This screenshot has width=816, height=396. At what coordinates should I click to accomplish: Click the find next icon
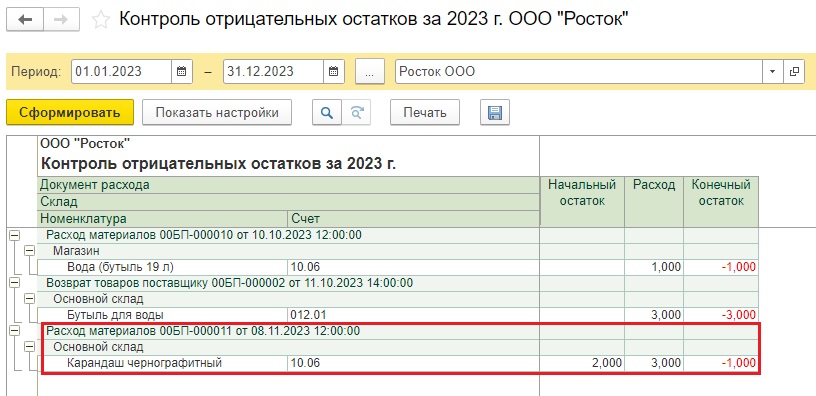pyautogui.click(x=356, y=112)
